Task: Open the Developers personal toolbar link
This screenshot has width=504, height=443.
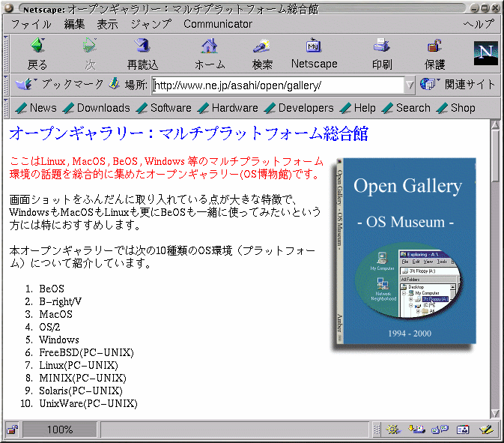Action: tap(299, 108)
